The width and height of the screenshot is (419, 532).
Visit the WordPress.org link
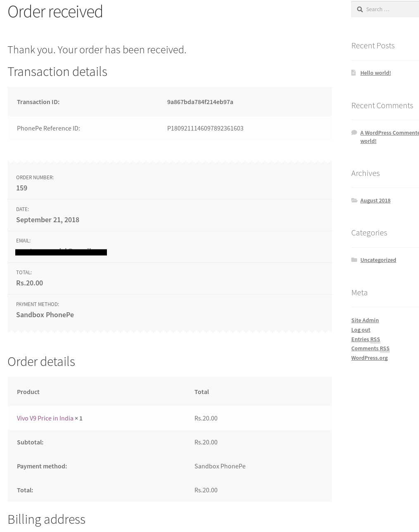[369, 358]
